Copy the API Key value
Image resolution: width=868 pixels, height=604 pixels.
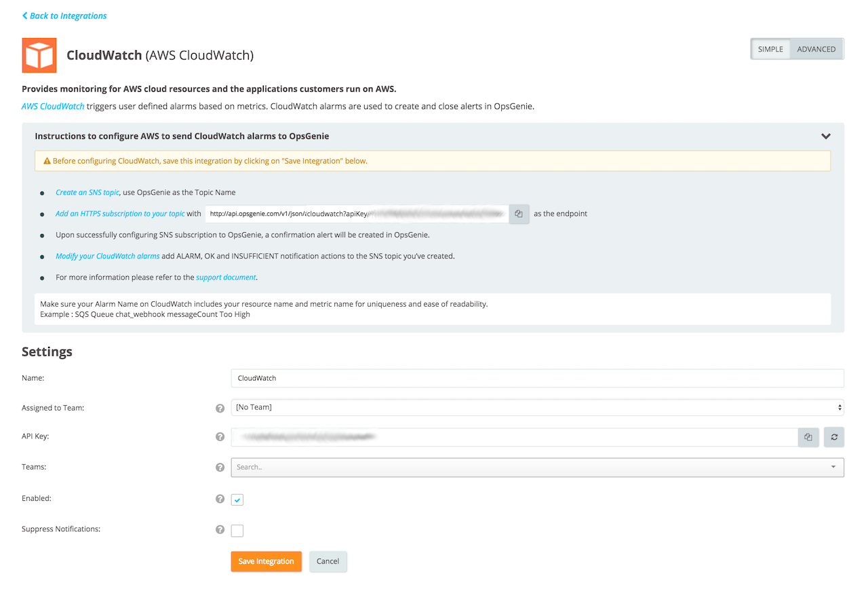point(808,438)
